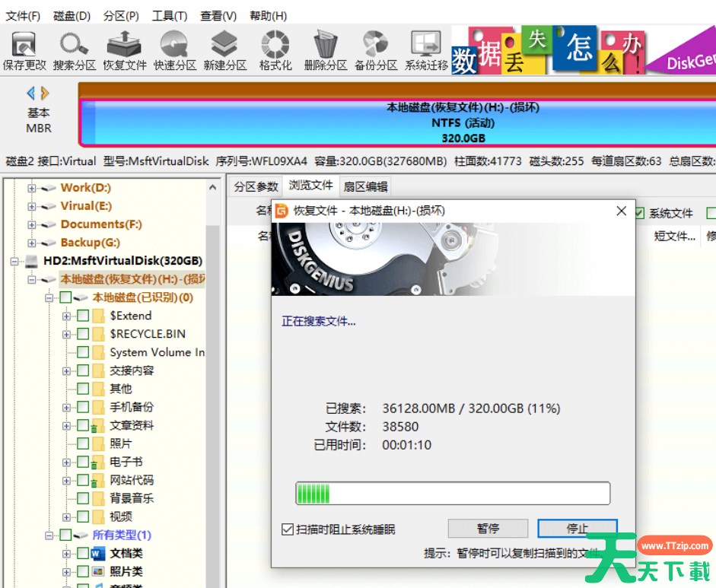Click the 删除分区 delete partition icon

[x=326, y=50]
